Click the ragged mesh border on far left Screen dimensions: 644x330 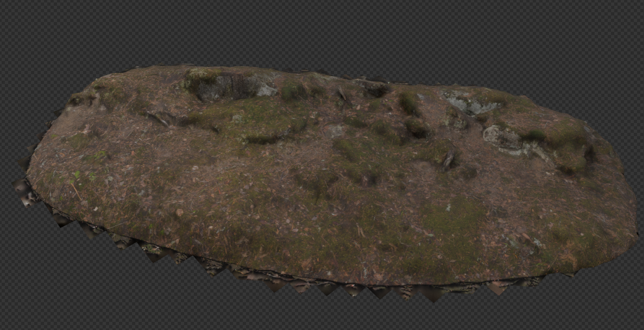tap(24, 187)
